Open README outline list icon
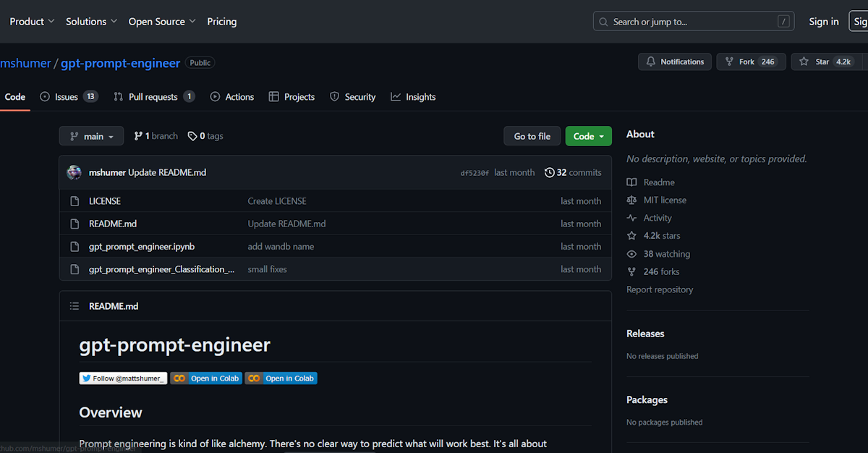The image size is (868, 453). pyautogui.click(x=74, y=306)
